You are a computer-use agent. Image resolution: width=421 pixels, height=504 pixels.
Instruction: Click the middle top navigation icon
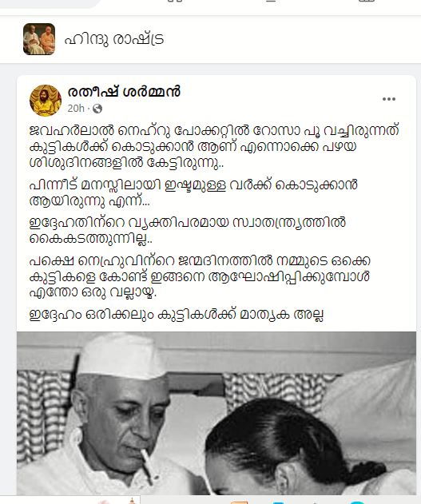pos(271,1)
